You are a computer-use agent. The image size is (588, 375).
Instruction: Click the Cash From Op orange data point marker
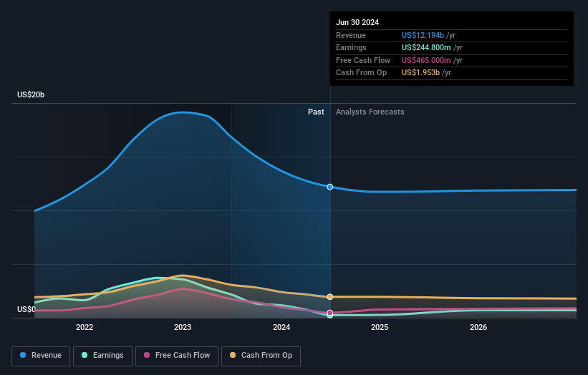tap(330, 297)
